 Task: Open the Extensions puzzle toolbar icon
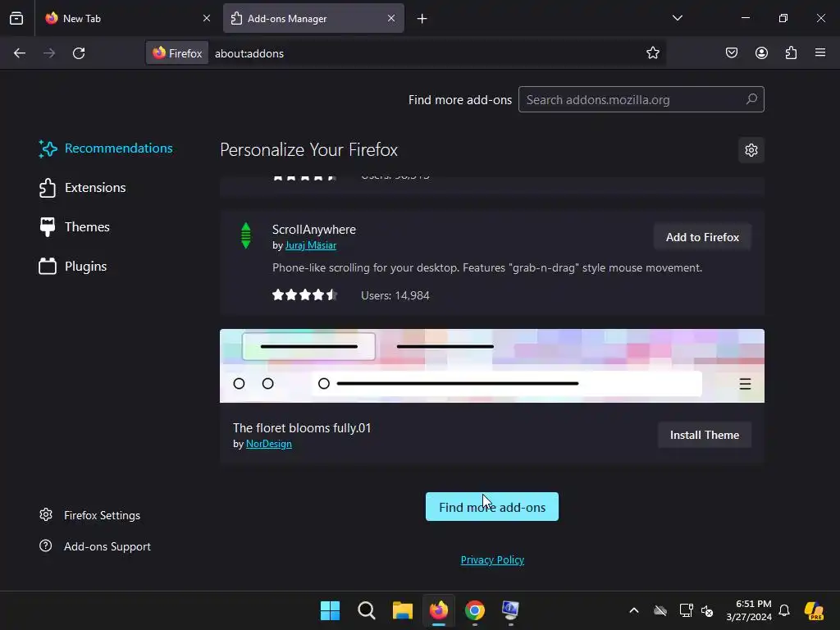[791, 52]
